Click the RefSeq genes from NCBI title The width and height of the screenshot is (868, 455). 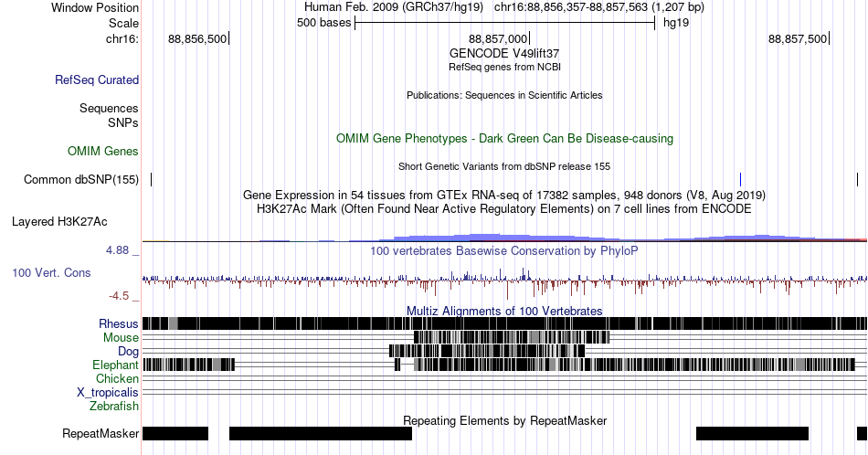504,67
